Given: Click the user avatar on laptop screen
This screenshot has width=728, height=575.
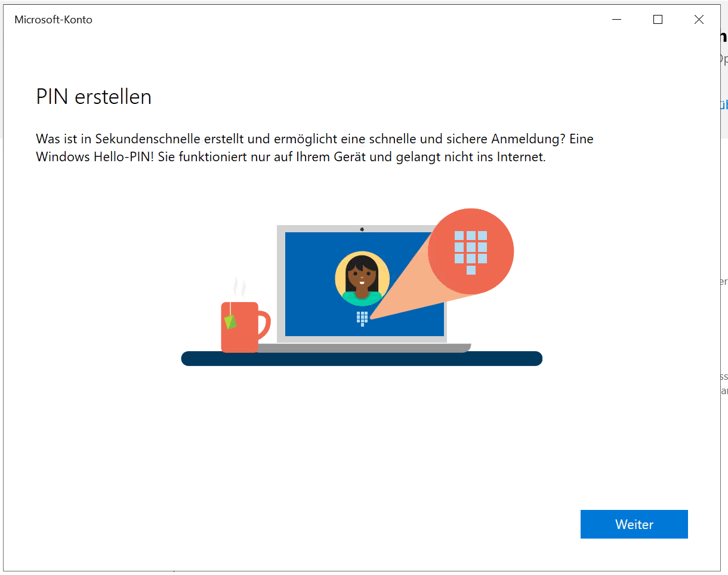Looking at the screenshot, I should click(x=362, y=278).
